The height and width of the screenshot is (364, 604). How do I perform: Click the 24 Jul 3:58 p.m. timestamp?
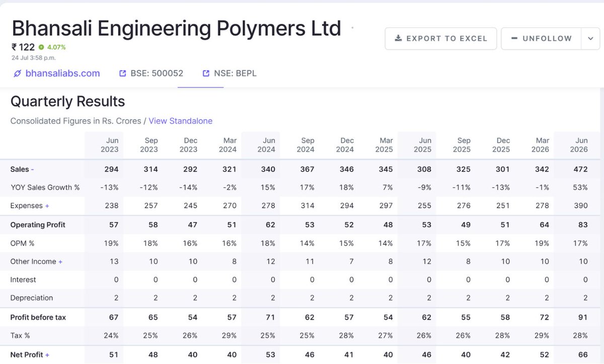(x=34, y=58)
